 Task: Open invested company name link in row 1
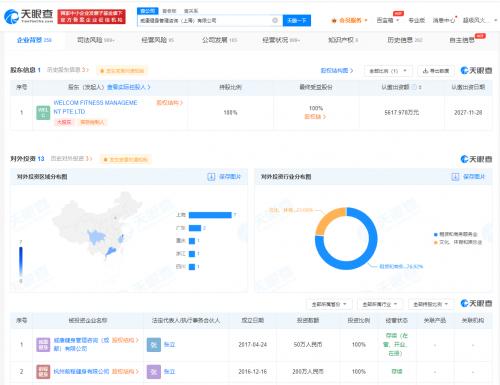click(81, 344)
